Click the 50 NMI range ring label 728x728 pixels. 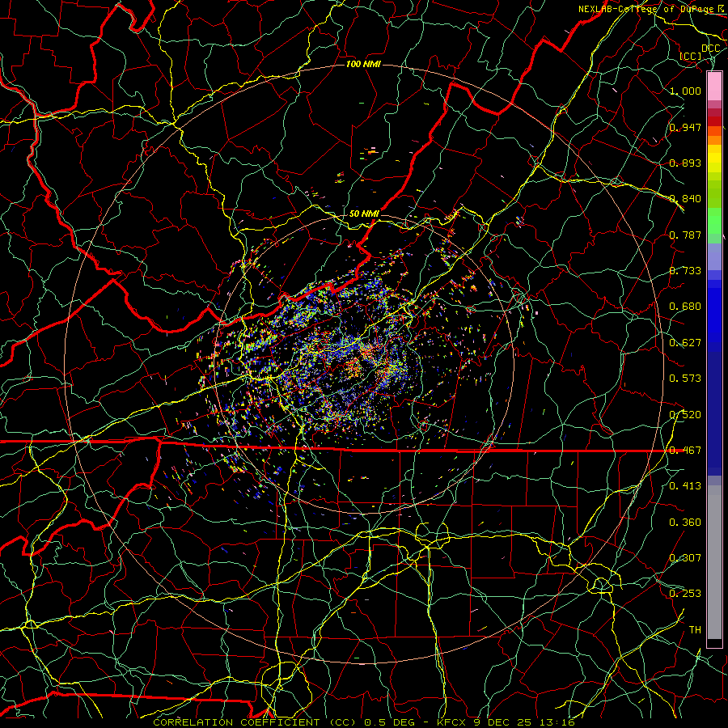pos(364,214)
